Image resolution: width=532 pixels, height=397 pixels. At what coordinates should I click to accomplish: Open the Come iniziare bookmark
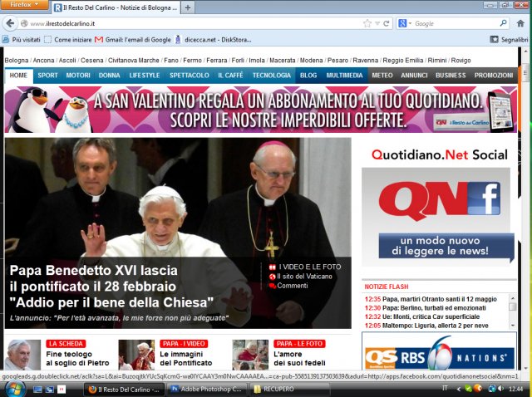click(68, 40)
